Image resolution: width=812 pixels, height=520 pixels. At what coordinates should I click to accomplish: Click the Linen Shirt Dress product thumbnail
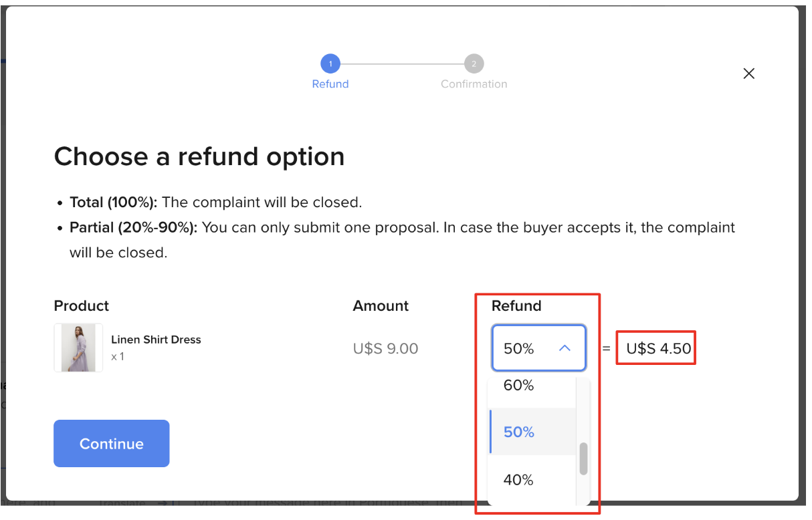pyautogui.click(x=78, y=348)
